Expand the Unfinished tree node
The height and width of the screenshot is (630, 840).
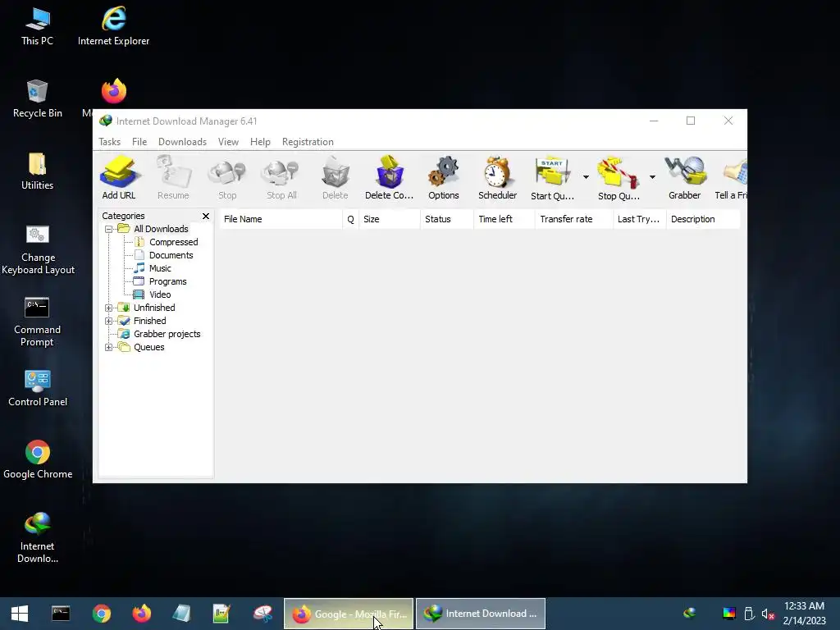[109, 308]
